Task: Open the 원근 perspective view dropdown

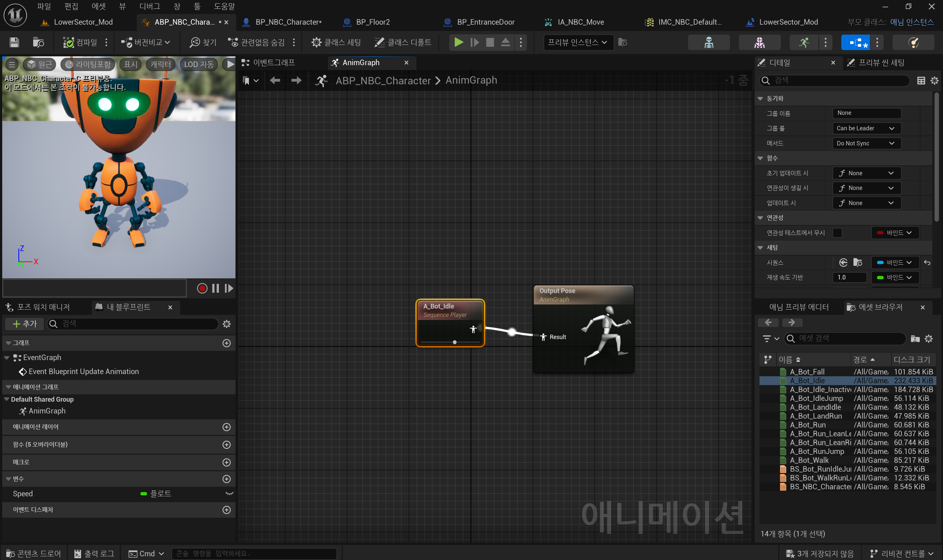Action: 40,64
